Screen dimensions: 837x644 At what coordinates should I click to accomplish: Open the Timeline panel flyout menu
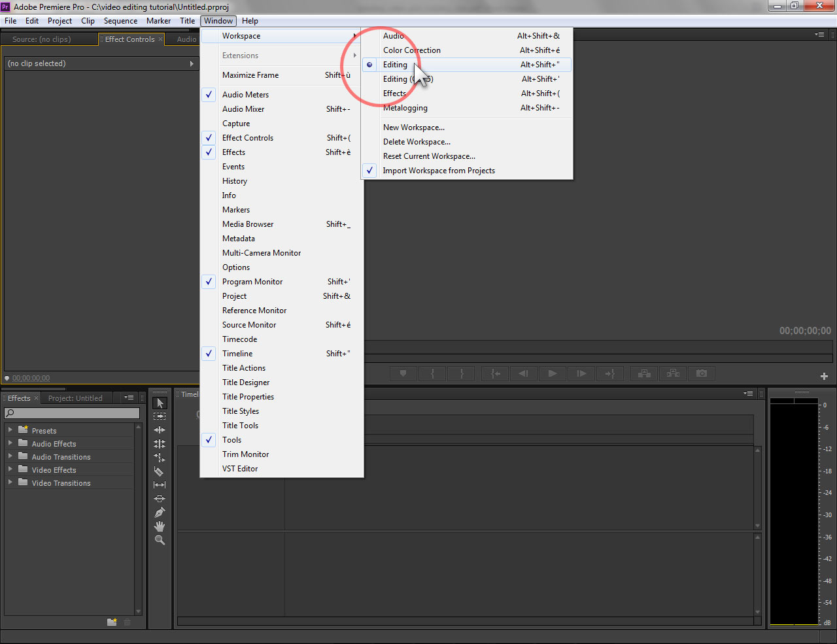click(x=748, y=394)
